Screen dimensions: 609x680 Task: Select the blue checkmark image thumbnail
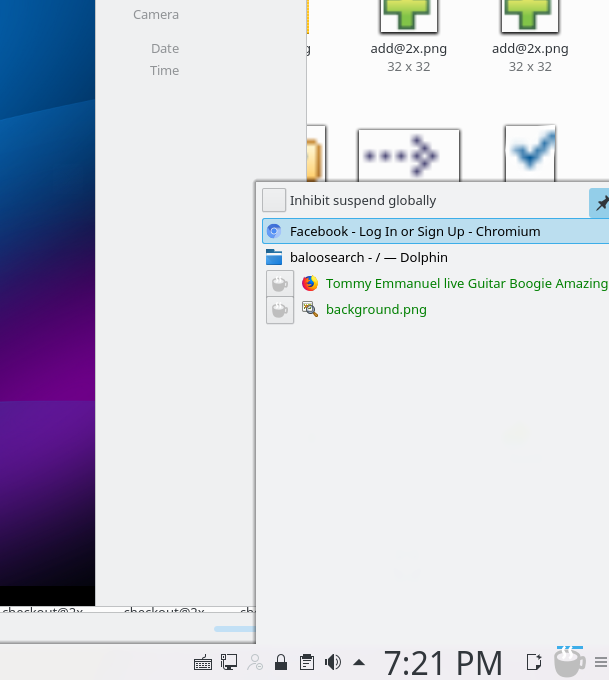point(530,153)
